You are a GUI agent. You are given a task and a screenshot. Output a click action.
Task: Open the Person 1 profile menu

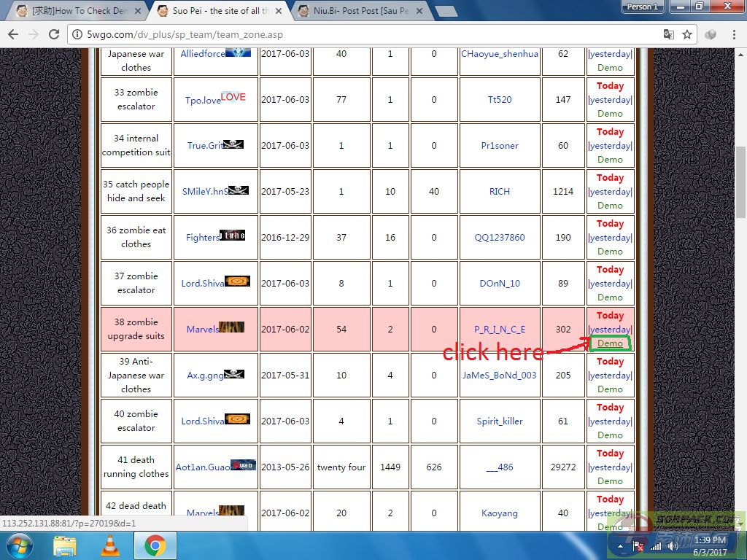click(642, 7)
